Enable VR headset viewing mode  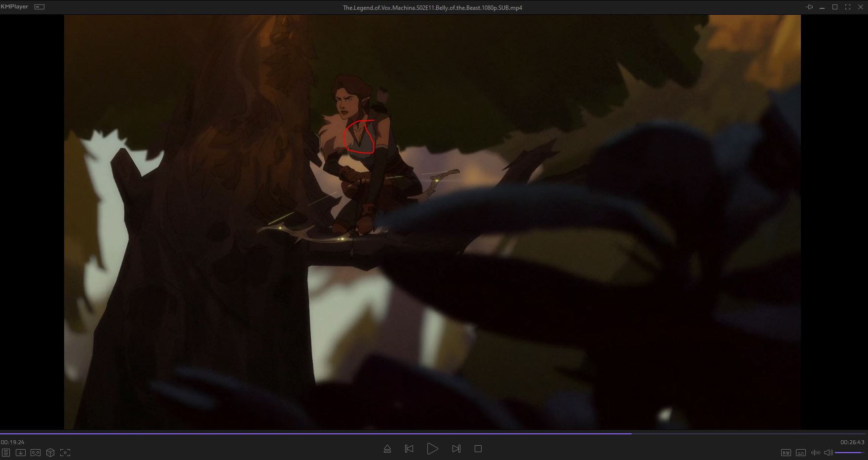(36, 452)
